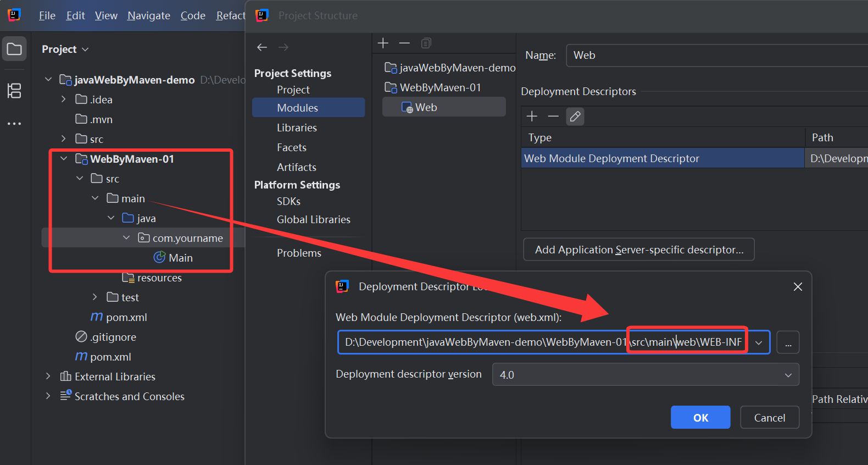Browse for web.xml location ellipsis button
This screenshot has height=465, width=868.
[788, 342]
